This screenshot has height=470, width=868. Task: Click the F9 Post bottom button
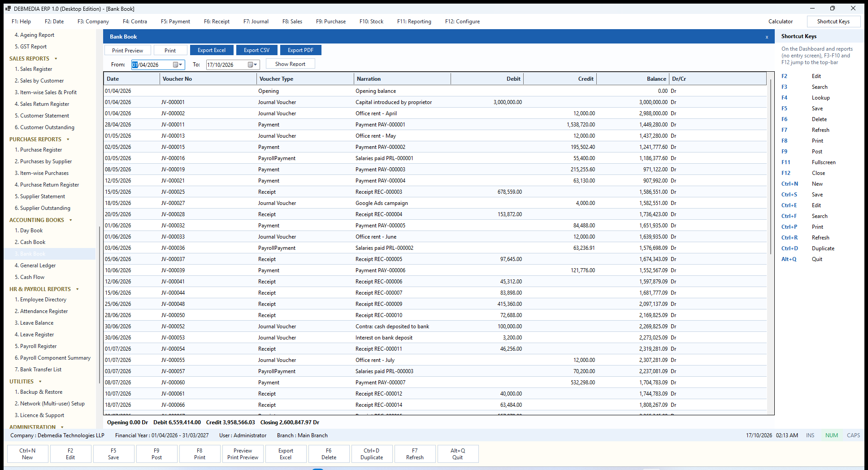tap(156, 454)
